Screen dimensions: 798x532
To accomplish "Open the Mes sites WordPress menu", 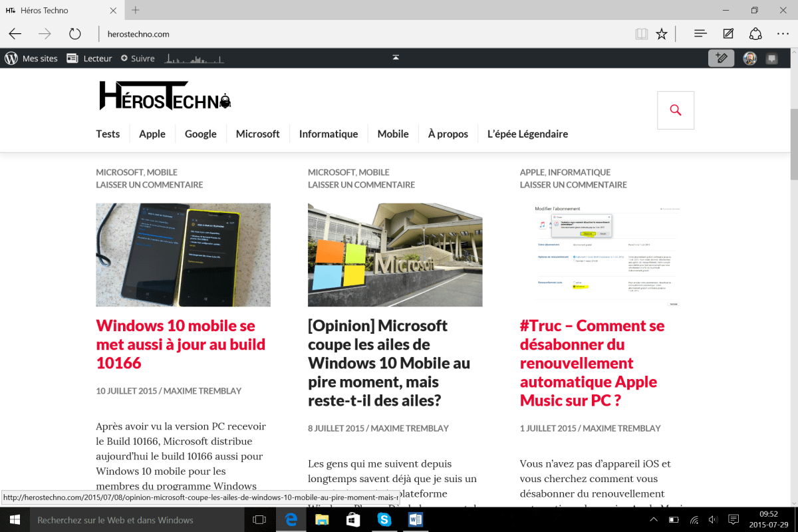I will click(x=31, y=59).
